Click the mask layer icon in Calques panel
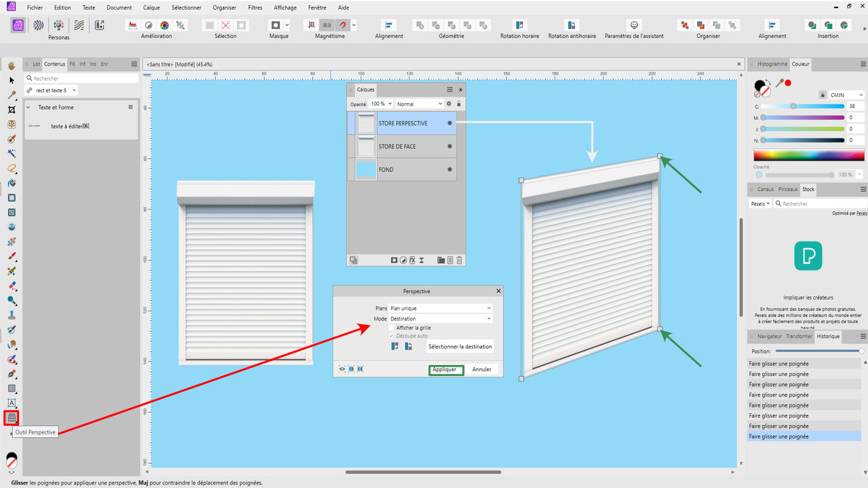Screen dimensions: 868x488 pyautogui.click(x=394, y=260)
